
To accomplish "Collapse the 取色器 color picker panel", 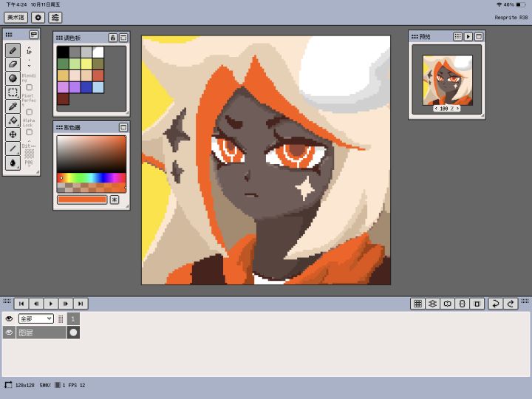I will (x=123, y=127).
